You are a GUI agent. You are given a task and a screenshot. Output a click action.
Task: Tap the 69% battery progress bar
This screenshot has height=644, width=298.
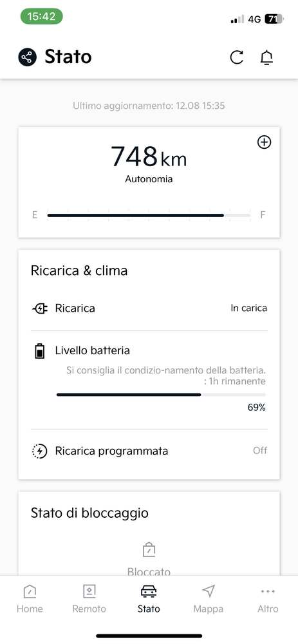point(161,395)
